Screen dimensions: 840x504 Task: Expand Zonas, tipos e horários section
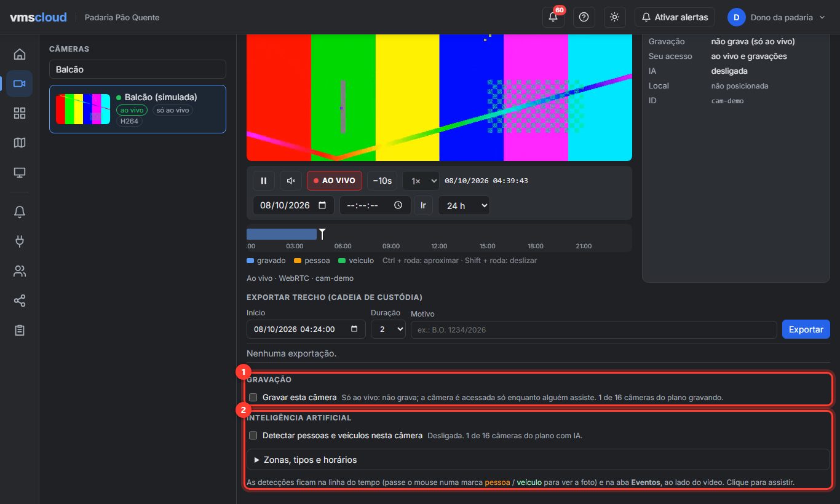point(538,460)
